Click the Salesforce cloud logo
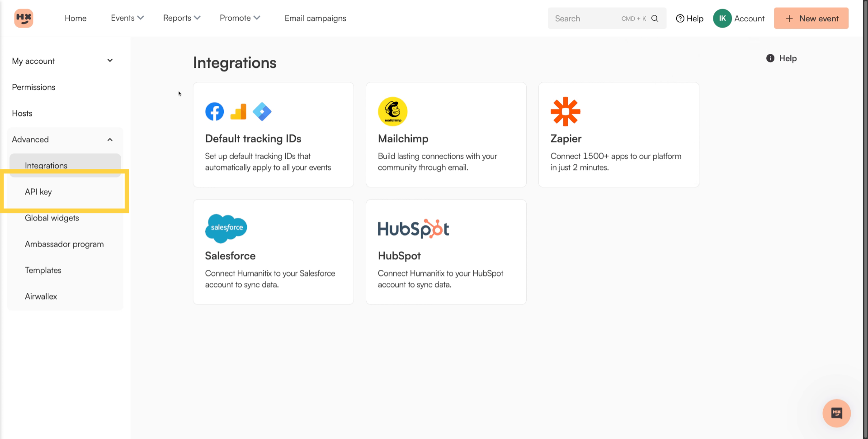 pyautogui.click(x=226, y=228)
